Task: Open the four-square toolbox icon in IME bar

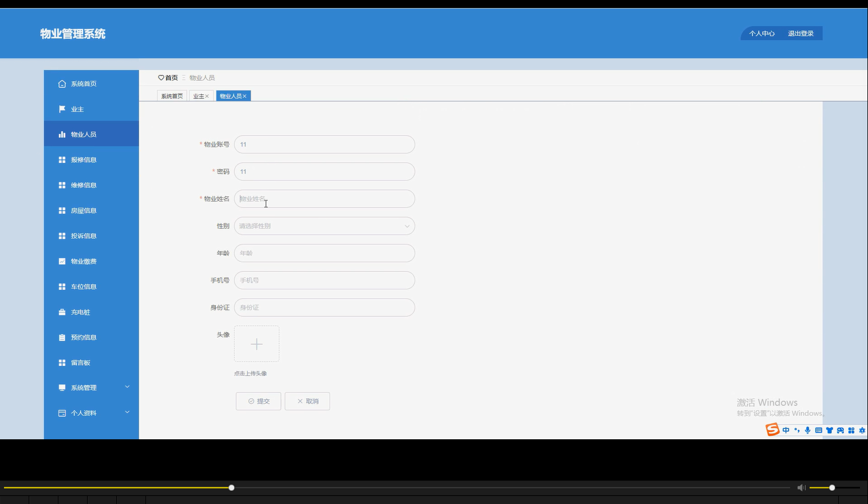Action: coord(851,430)
